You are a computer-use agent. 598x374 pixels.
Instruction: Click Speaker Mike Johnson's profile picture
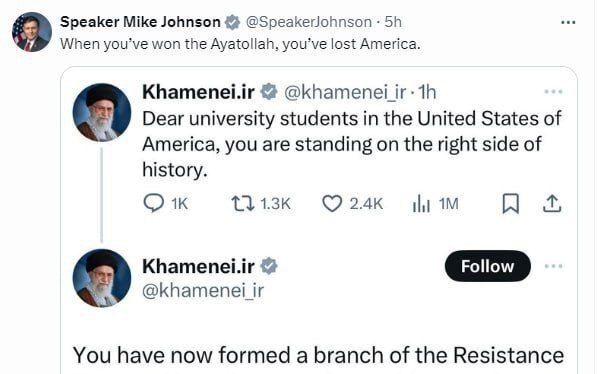pyautogui.click(x=32, y=32)
